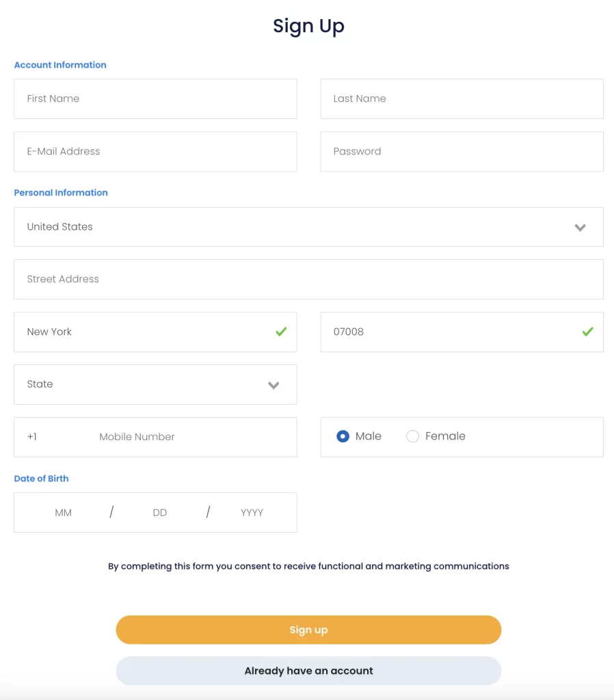Click the MM month birth field
Viewport: 614px width, 700px height.
tap(64, 513)
